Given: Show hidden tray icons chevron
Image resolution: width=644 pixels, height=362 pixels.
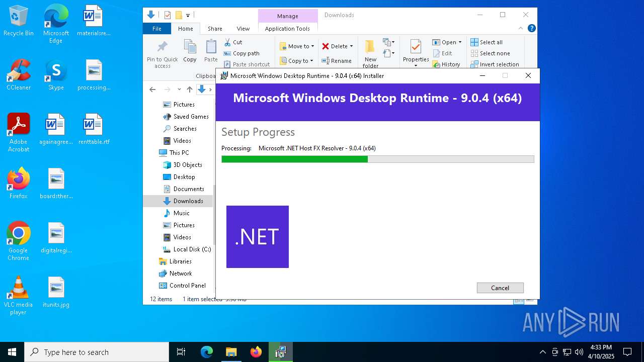Looking at the screenshot, I should (x=542, y=352).
